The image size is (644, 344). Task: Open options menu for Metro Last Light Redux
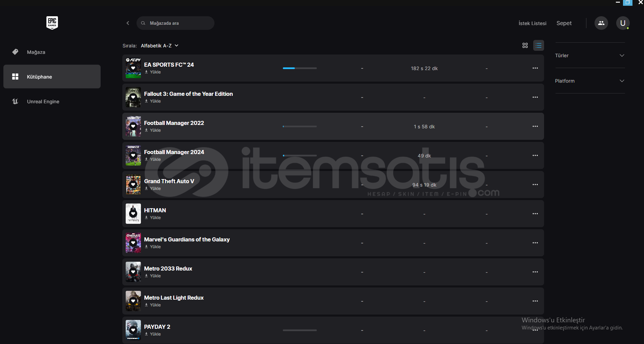click(x=535, y=301)
